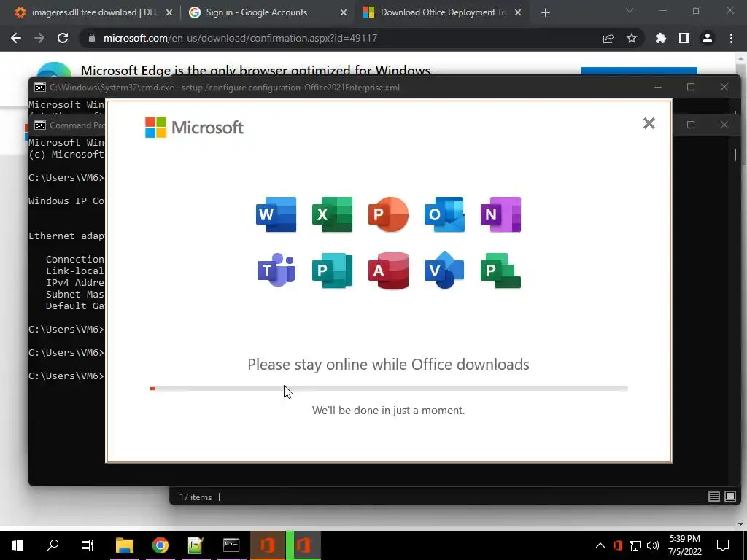Viewport: 747px width, 560px height.
Task: Click Command Prompt window title icon
Action: click(x=40, y=125)
